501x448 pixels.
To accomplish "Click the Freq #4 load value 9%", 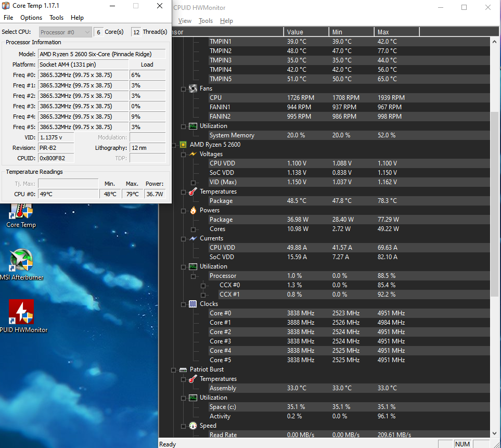I will click(148, 117).
